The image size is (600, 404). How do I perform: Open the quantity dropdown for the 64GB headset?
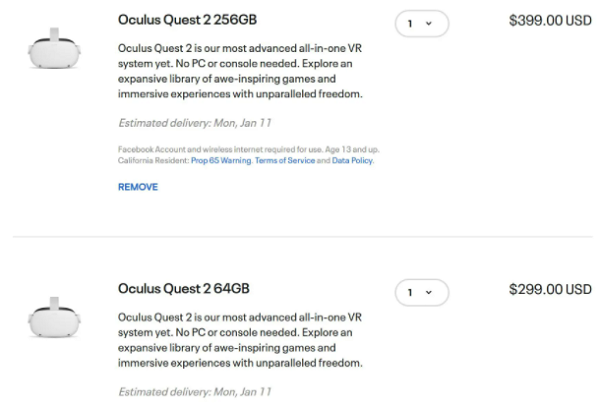click(x=421, y=292)
